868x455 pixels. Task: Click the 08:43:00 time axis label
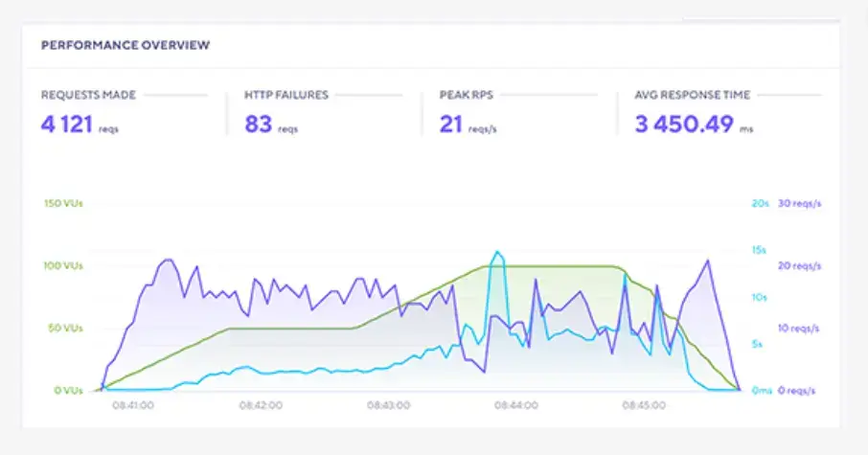tap(388, 406)
